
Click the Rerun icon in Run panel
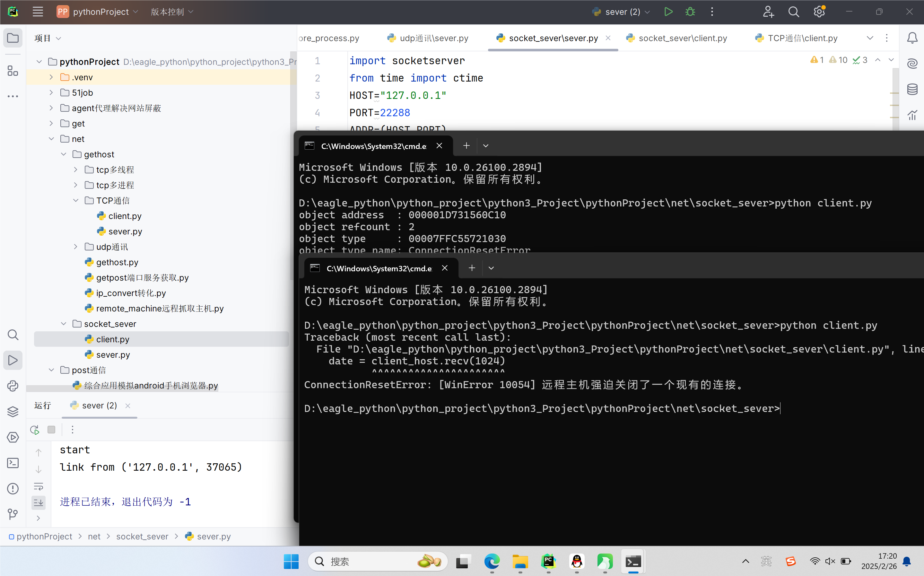pyautogui.click(x=35, y=430)
